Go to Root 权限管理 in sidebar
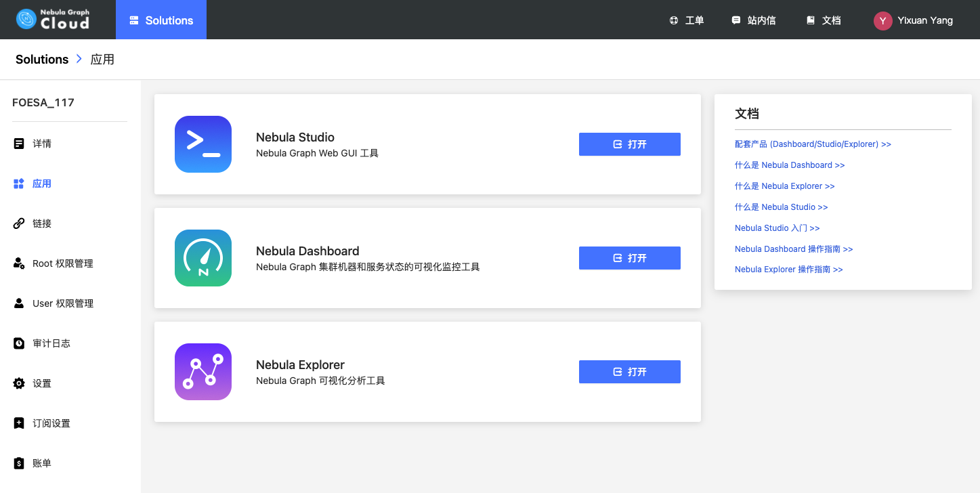Image resolution: width=980 pixels, height=493 pixels. click(x=62, y=263)
